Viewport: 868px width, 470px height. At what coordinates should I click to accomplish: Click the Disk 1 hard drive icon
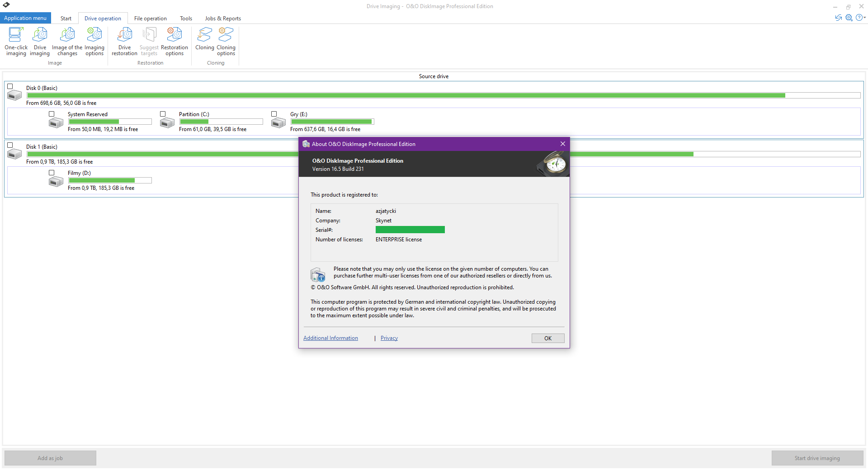point(14,154)
